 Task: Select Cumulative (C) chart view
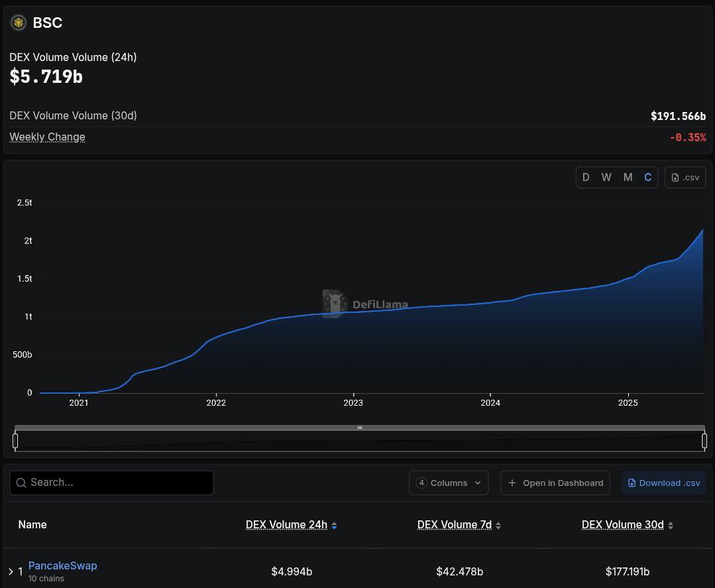coord(647,178)
